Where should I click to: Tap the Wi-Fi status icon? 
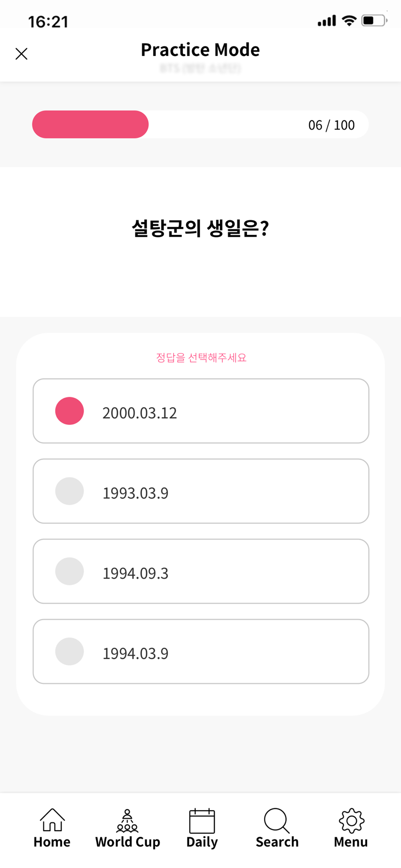[349, 20]
